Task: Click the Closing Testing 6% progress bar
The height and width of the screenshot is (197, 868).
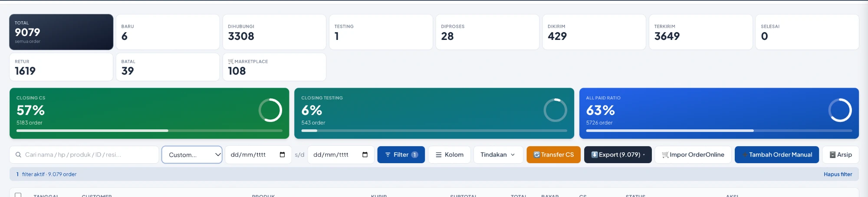Action: (x=434, y=131)
